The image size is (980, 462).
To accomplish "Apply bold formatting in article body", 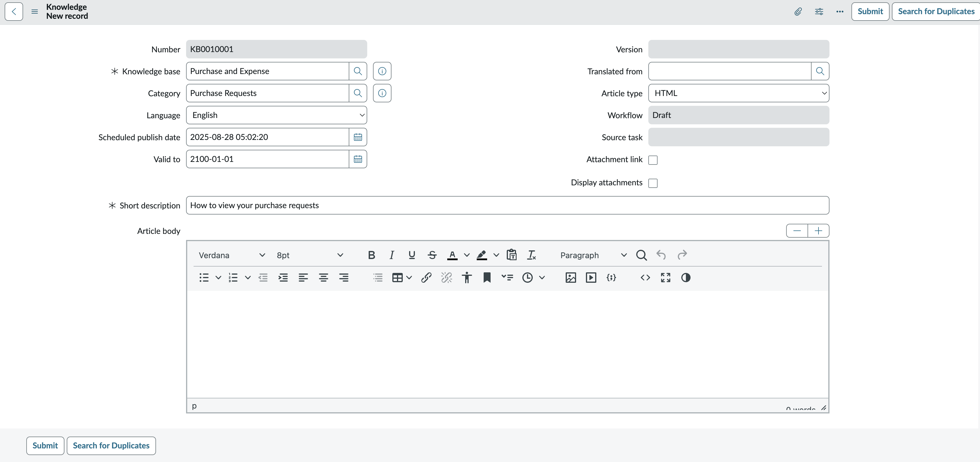I will 372,255.
